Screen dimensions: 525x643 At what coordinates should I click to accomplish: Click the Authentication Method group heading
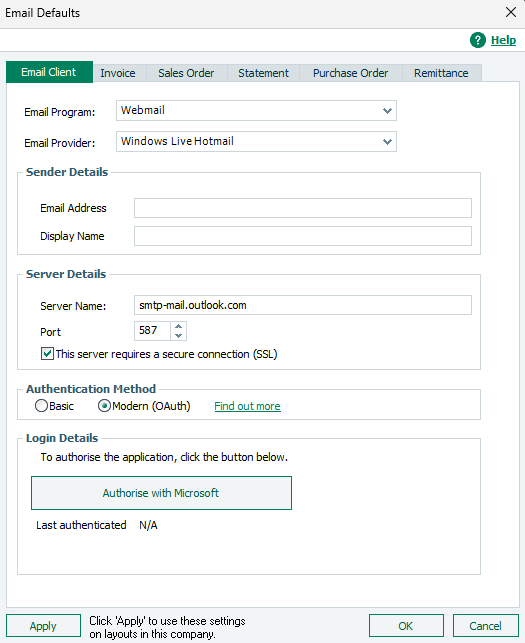pyautogui.click(x=91, y=389)
